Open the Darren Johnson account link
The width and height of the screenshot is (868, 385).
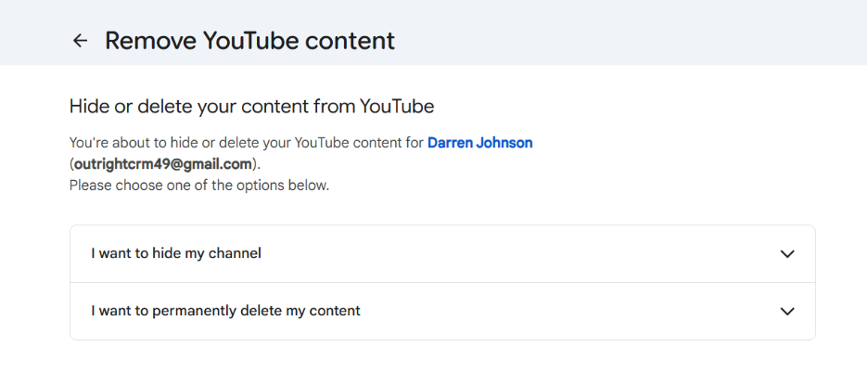[x=480, y=143]
